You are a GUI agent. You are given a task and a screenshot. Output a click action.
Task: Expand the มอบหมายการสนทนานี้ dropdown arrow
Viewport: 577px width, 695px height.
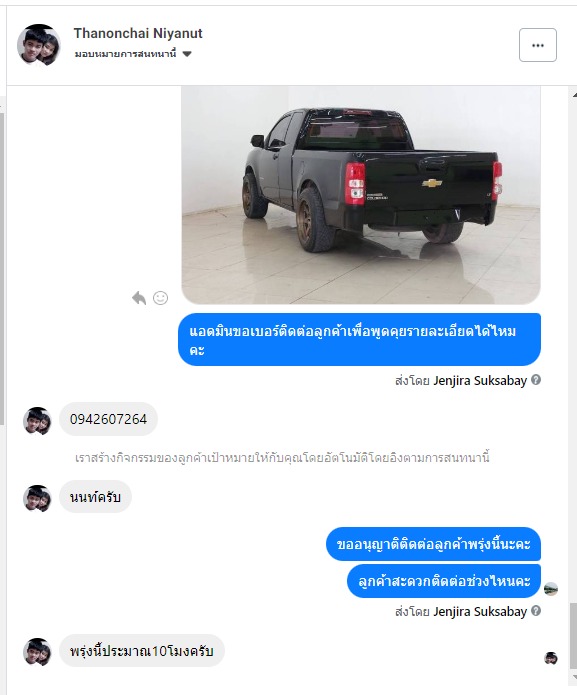(x=187, y=54)
